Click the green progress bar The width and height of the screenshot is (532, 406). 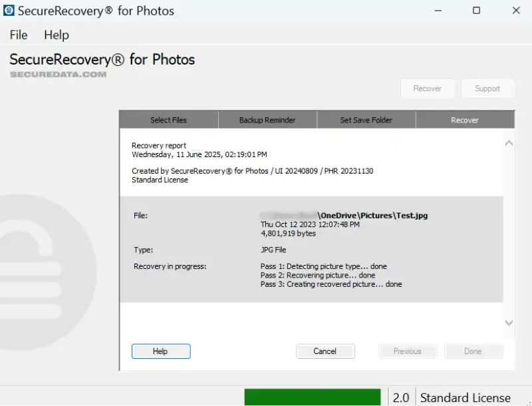tap(313, 397)
